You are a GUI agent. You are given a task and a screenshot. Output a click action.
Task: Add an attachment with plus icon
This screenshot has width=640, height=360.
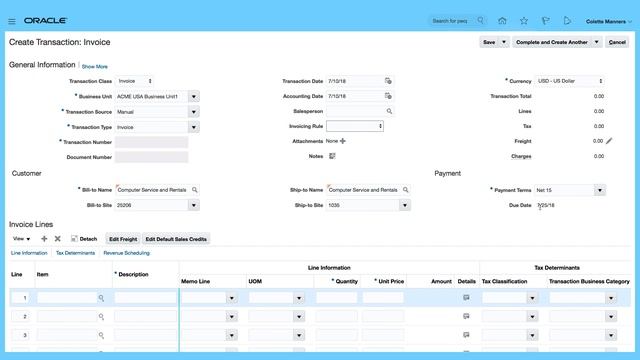point(343,141)
